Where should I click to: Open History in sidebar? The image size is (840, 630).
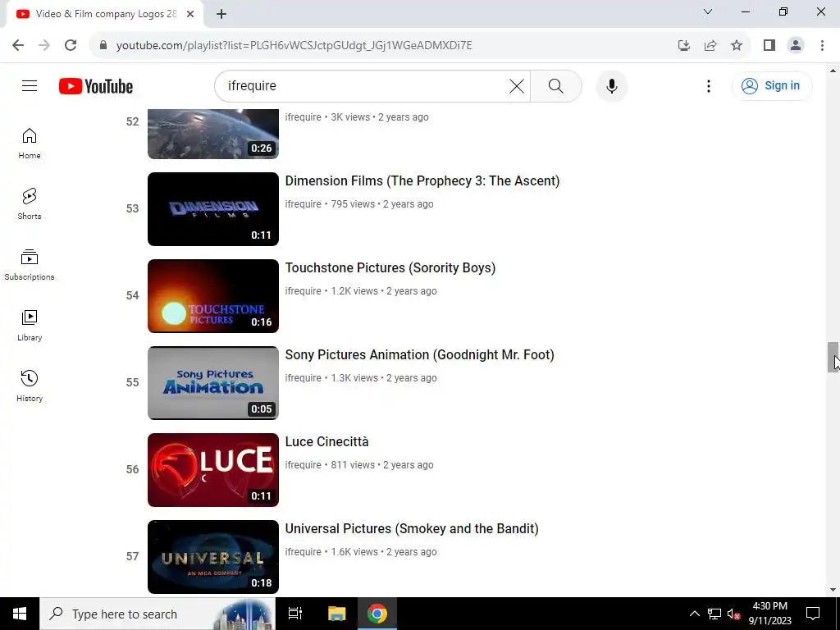pos(30,386)
